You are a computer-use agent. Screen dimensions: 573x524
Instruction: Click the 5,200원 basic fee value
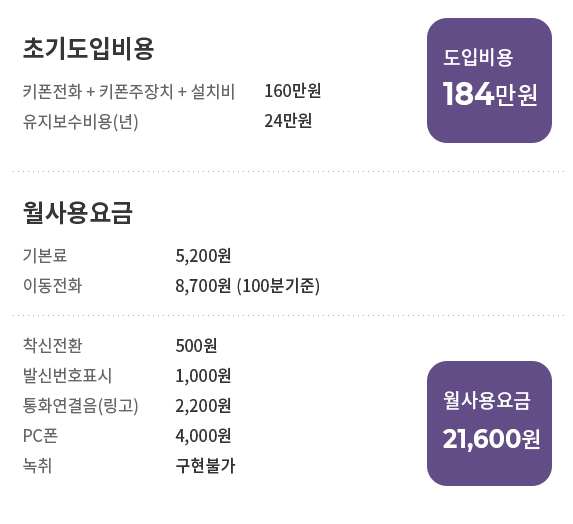coord(203,255)
